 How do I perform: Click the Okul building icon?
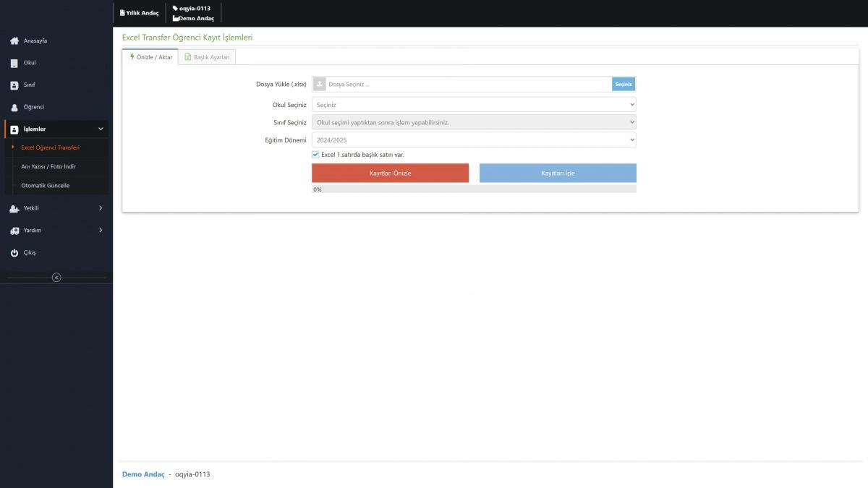pos(14,63)
